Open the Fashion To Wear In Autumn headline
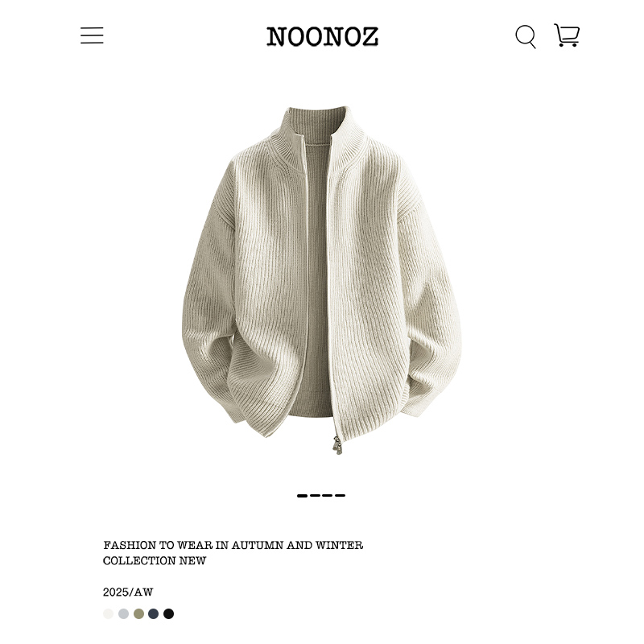This screenshot has width=644, height=644. 233,546
